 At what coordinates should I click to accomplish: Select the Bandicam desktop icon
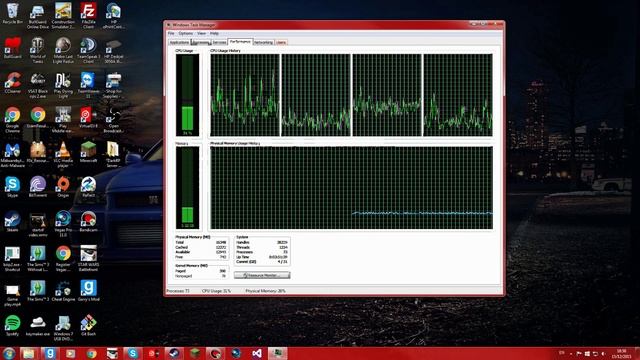(88, 222)
